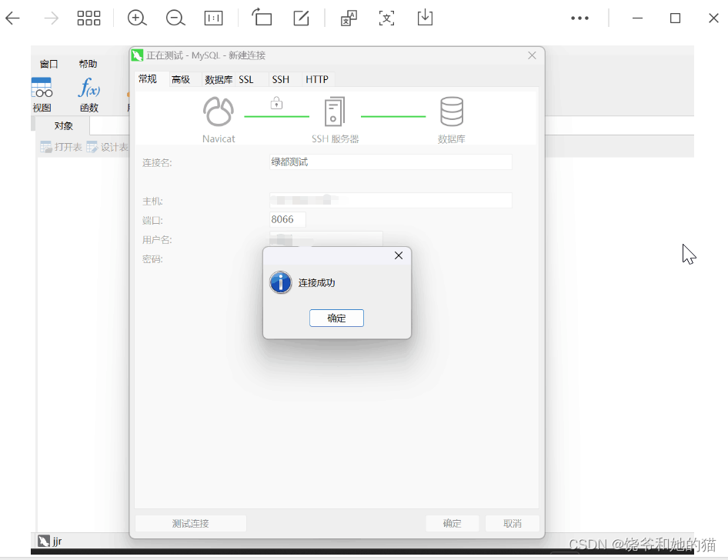Save the image with download icon
728x560 pixels.
[425, 18]
